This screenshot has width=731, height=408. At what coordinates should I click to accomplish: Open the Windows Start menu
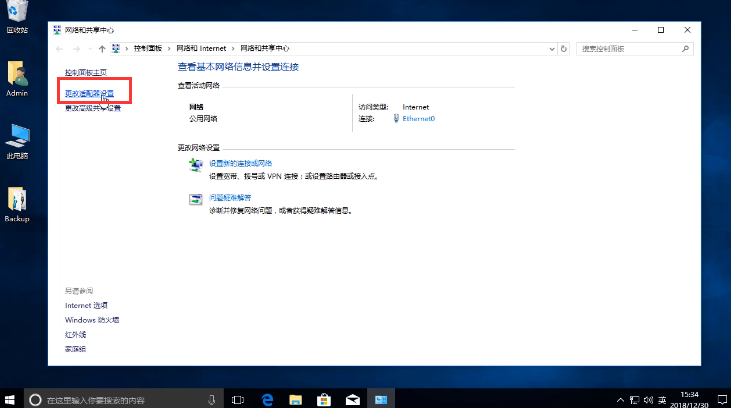click(x=10, y=400)
